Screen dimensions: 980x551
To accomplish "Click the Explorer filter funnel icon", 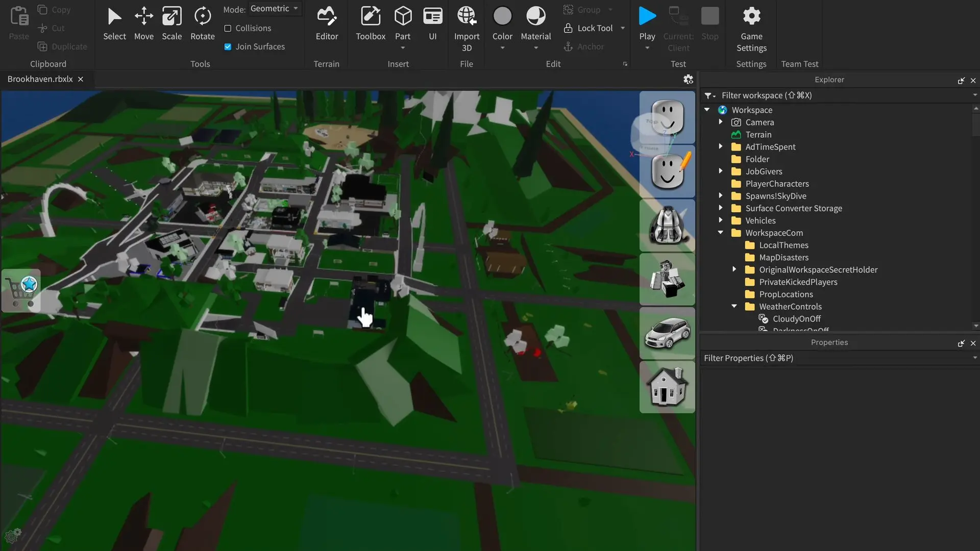I will point(708,95).
